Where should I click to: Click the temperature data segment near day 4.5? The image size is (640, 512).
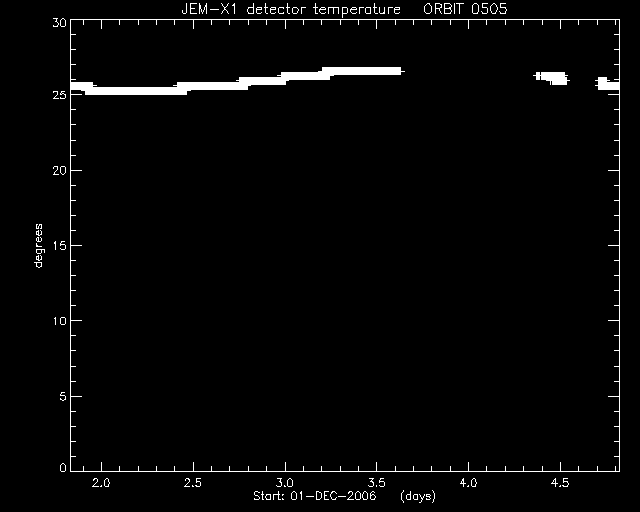click(x=552, y=78)
